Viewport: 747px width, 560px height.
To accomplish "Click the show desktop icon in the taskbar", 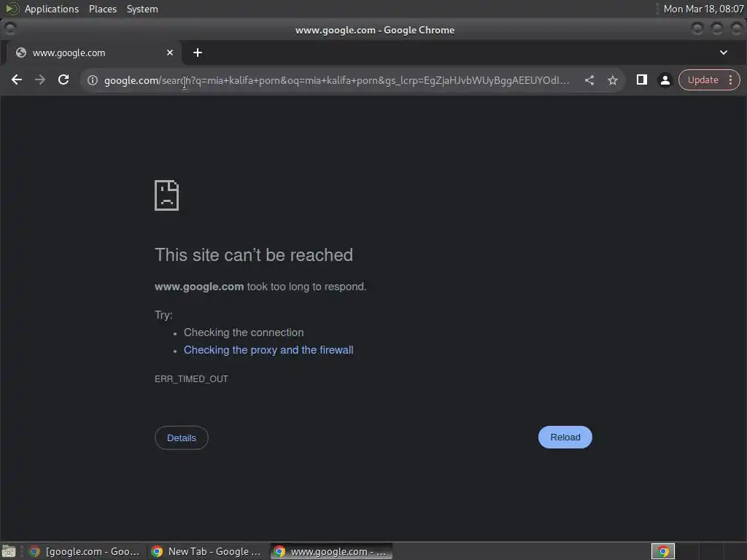I will click(x=9, y=551).
